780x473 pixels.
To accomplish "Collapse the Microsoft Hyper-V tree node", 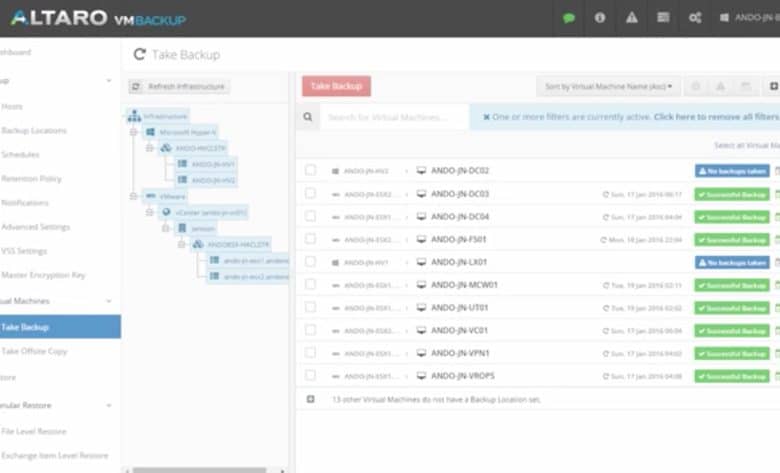I will coord(133,132).
